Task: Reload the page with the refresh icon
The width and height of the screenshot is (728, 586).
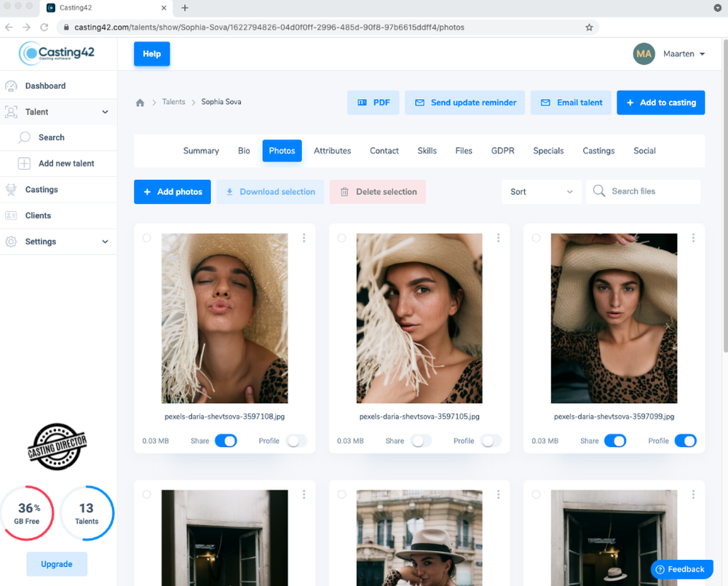Action: [44, 28]
